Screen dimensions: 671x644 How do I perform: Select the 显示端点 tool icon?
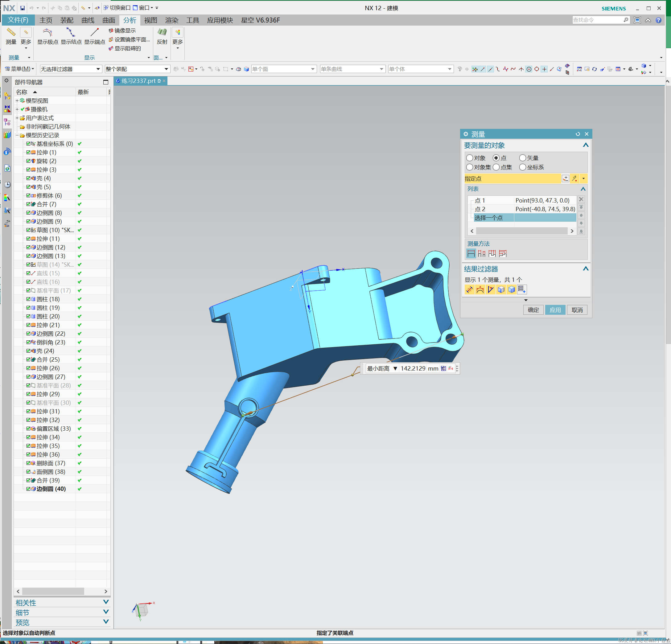94,36
